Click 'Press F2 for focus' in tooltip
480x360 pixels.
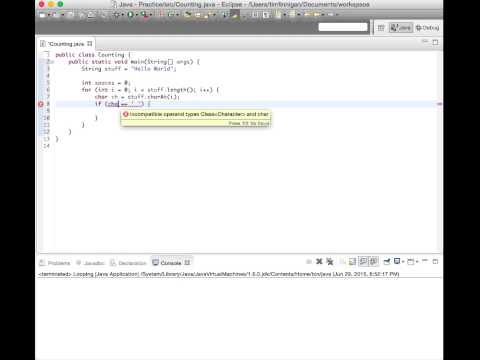click(249, 123)
